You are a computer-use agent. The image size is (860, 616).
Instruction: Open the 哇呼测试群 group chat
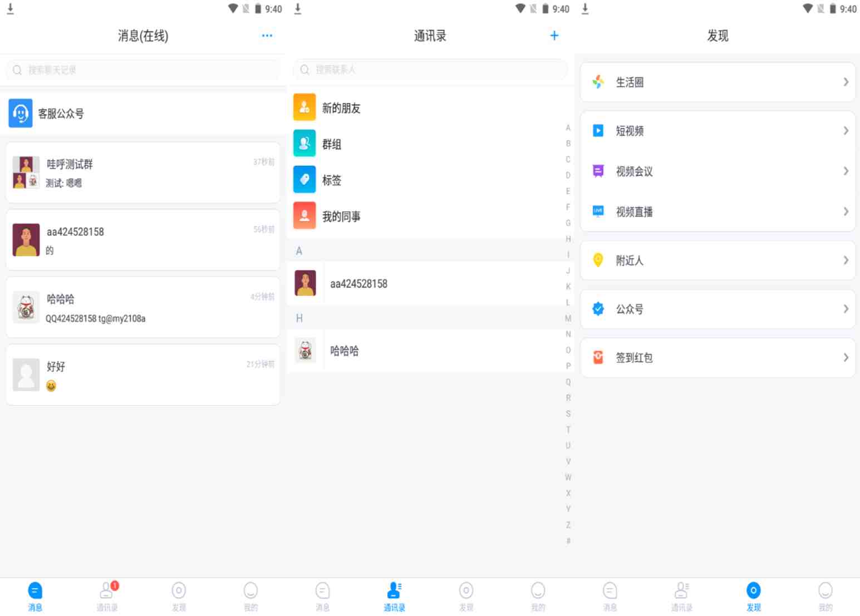[142, 173]
